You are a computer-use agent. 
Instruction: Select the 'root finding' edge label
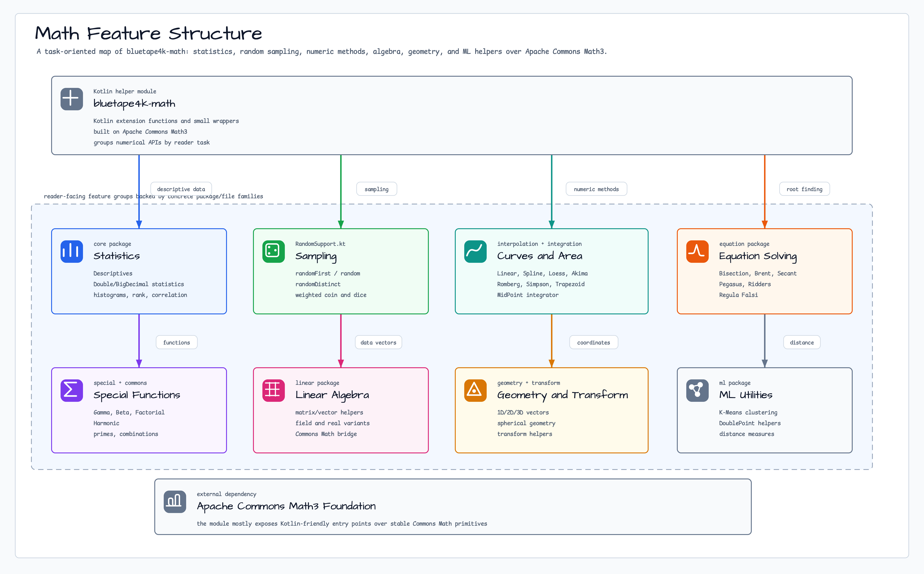coord(804,189)
